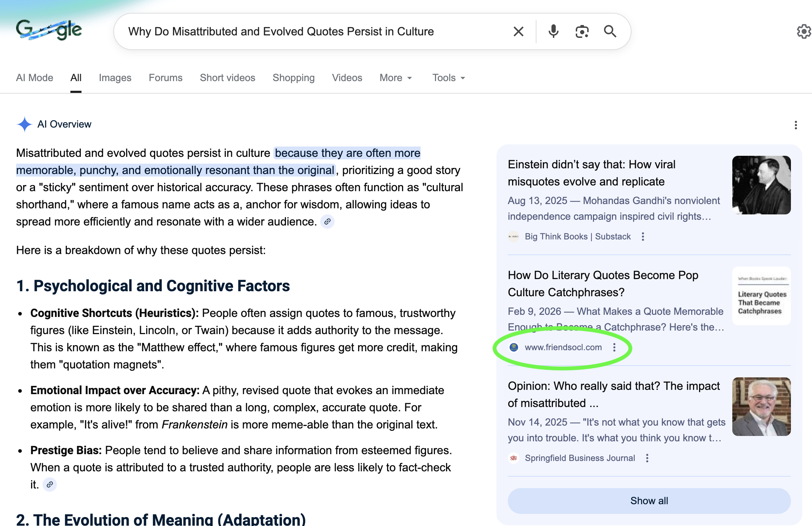Switch to Images tab
The width and height of the screenshot is (812, 526).
tap(115, 78)
